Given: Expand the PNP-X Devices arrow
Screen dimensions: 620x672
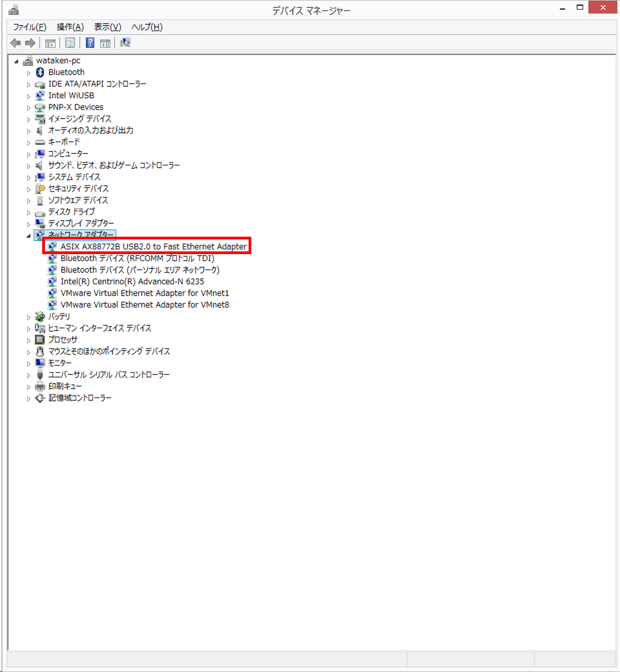Looking at the screenshot, I should pyautogui.click(x=28, y=107).
